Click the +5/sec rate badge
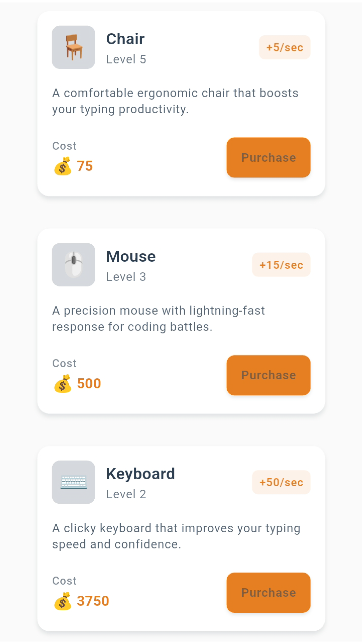Image resolution: width=362 pixels, height=644 pixels. point(285,47)
